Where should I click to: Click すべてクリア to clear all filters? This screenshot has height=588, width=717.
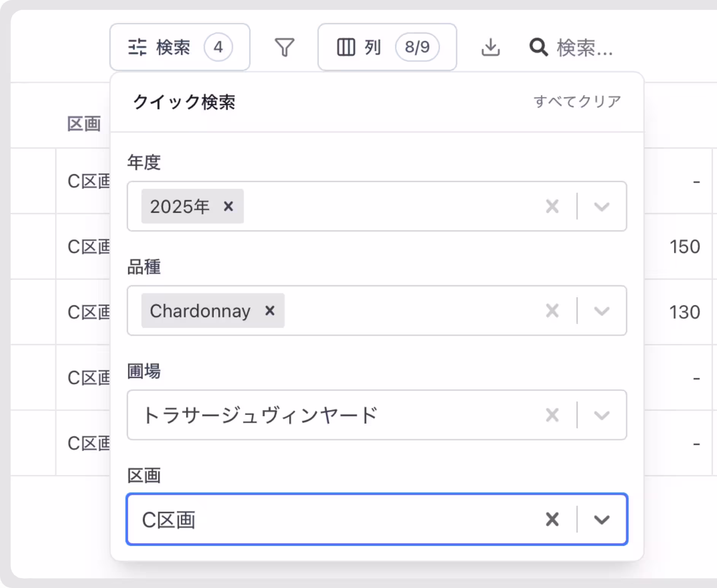[x=577, y=100]
